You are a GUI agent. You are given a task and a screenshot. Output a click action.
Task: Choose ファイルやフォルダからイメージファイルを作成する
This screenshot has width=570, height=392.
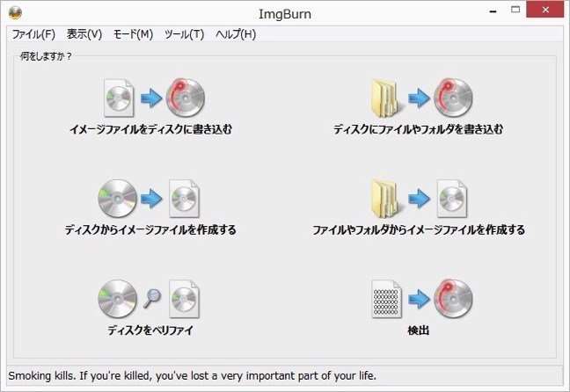tap(419, 230)
